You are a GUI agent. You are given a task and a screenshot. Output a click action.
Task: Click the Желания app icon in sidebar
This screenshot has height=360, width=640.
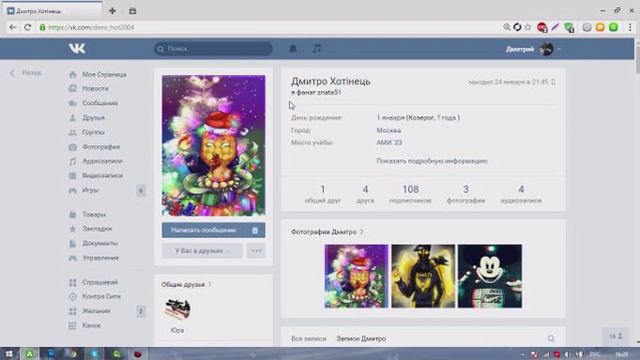(73, 311)
